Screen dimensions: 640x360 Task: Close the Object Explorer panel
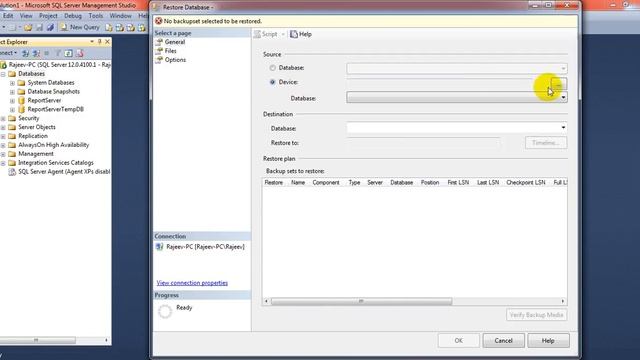tap(107, 42)
